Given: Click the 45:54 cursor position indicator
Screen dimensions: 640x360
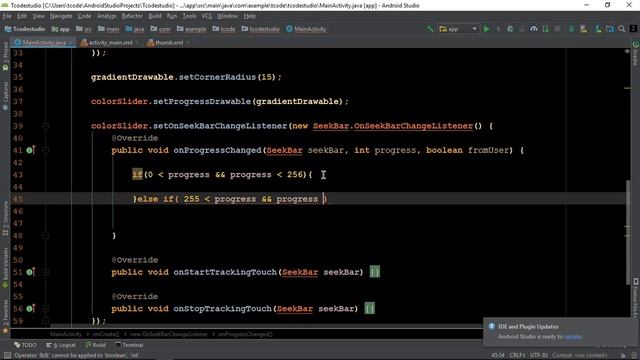Looking at the screenshot, I should [498, 355].
